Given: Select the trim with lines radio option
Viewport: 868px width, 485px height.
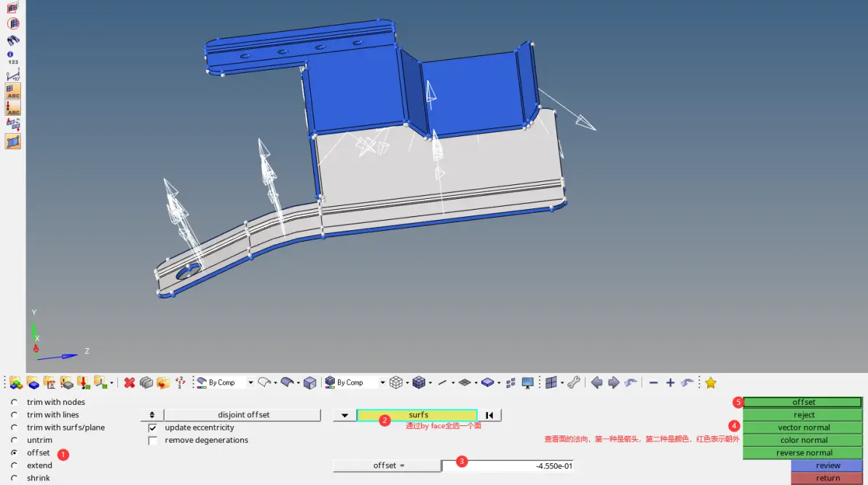Looking at the screenshot, I should click(15, 414).
